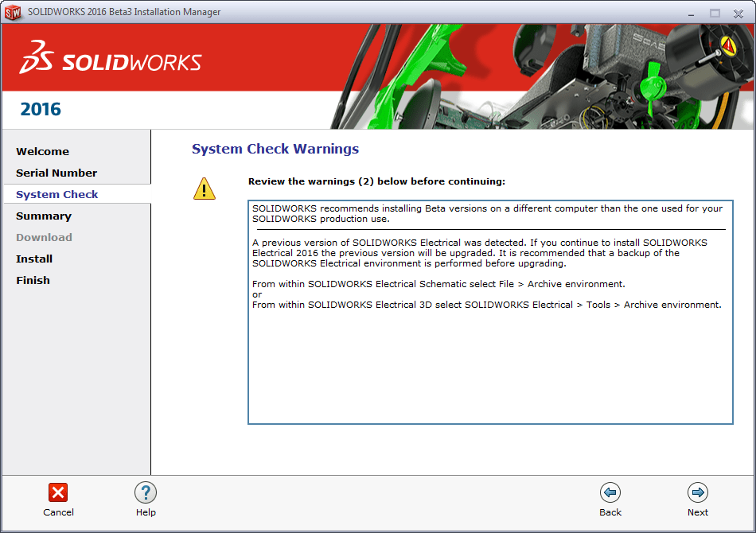756x533 pixels.
Task: Click the red Cancel X icon
Action: click(x=58, y=492)
